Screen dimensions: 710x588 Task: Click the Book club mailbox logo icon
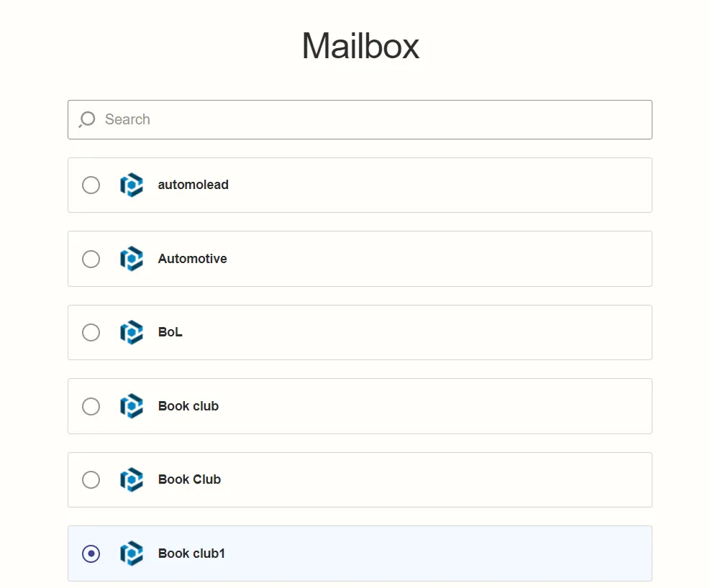coord(132,406)
